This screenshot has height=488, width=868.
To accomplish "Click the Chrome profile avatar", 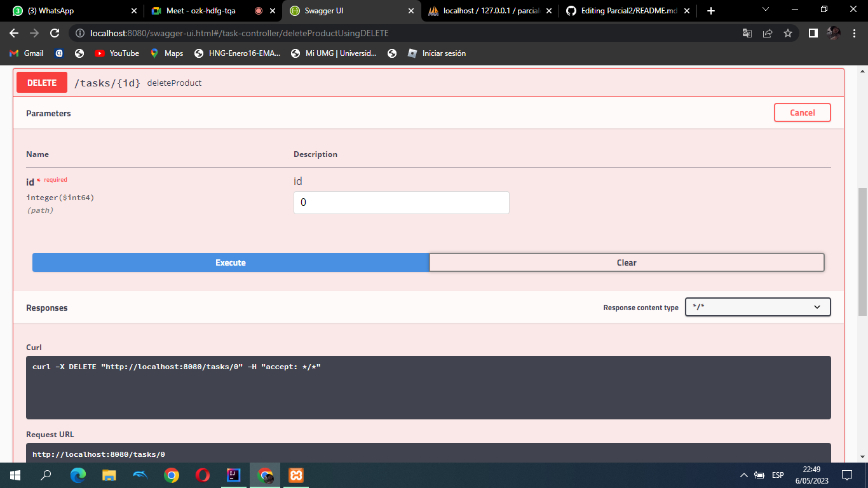I will 834,32.
